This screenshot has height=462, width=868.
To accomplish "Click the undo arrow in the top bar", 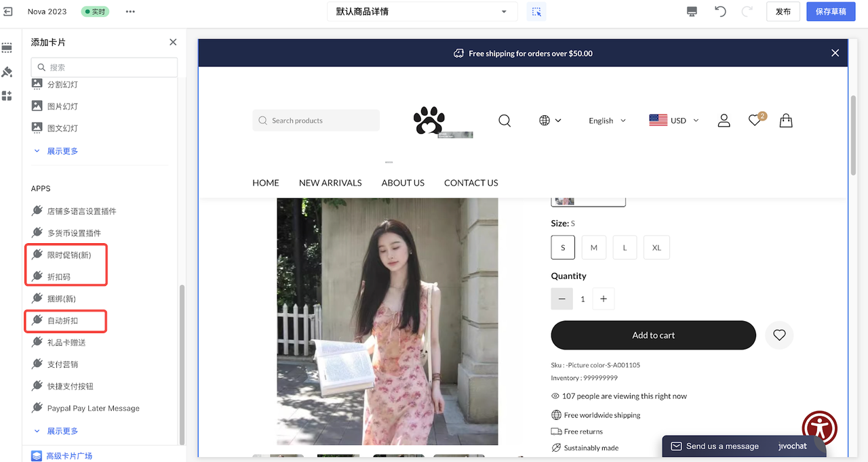I will 720,11.
